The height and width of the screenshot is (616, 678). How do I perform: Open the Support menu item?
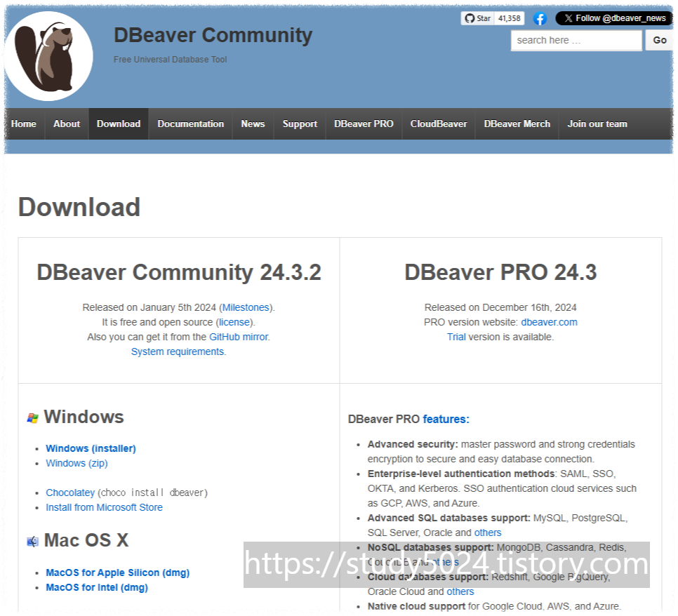pyautogui.click(x=300, y=124)
